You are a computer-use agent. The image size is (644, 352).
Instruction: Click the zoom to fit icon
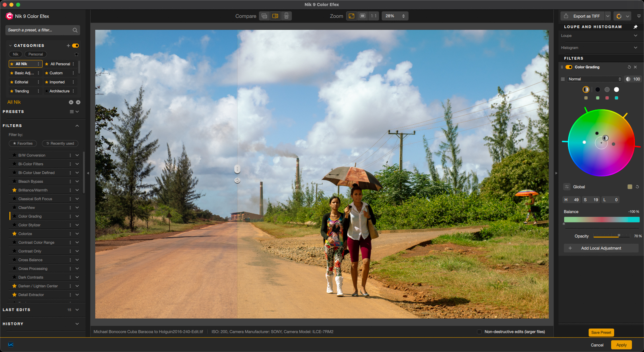click(x=351, y=16)
